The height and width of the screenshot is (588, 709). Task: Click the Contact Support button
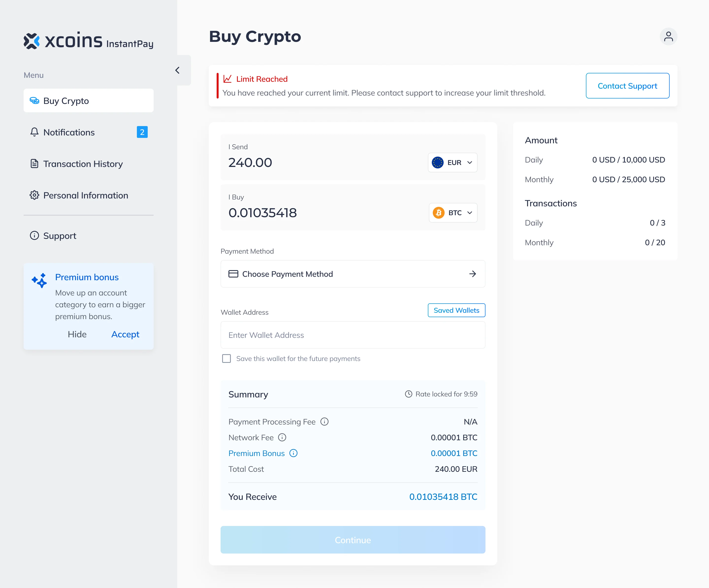(x=627, y=86)
